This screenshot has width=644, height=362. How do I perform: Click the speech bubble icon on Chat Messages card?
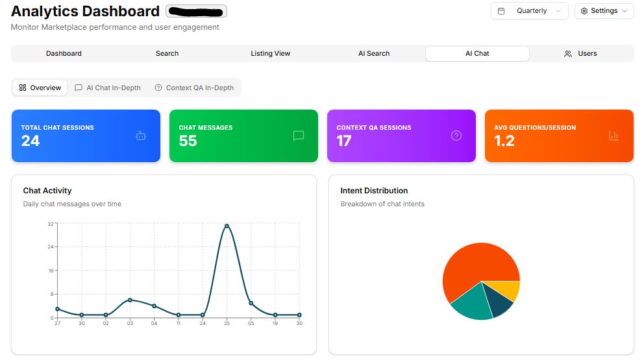coord(299,136)
